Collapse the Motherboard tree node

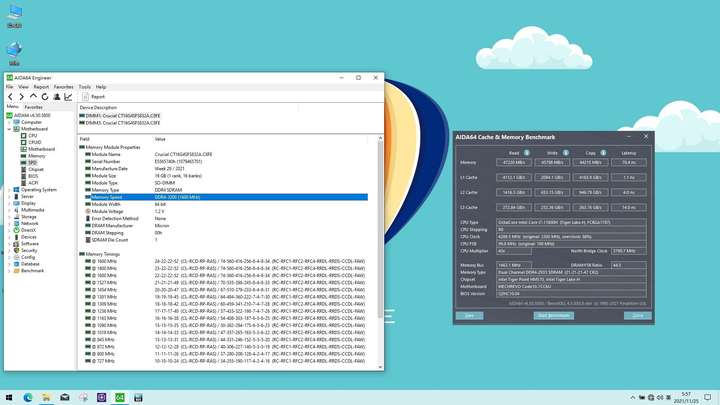[9, 129]
